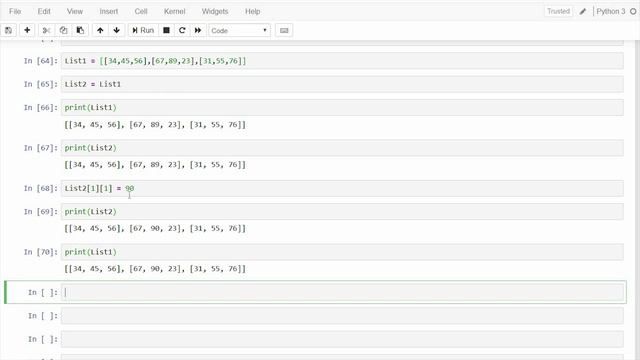Image resolution: width=640 pixels, height=360 pixels.
Task: Click into cell 70 print(List1)
Action: click(342, 252)
